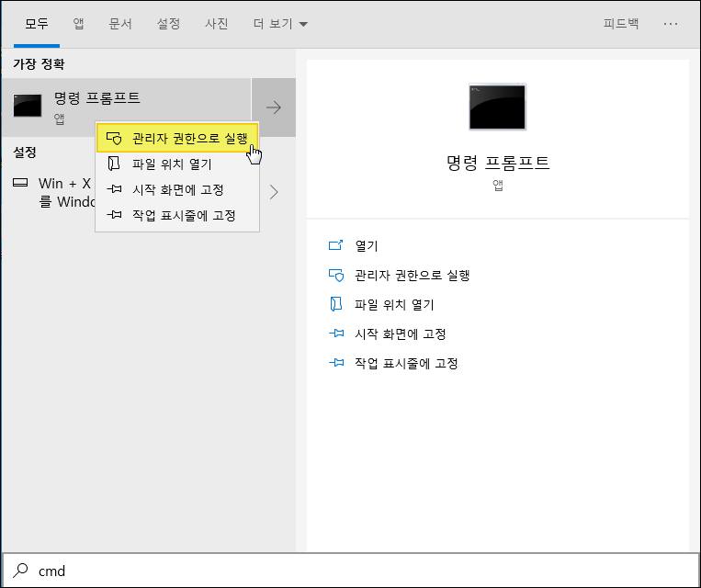
Task: Expand chevron for Win + X settings result
Action: tap(274, 192)
